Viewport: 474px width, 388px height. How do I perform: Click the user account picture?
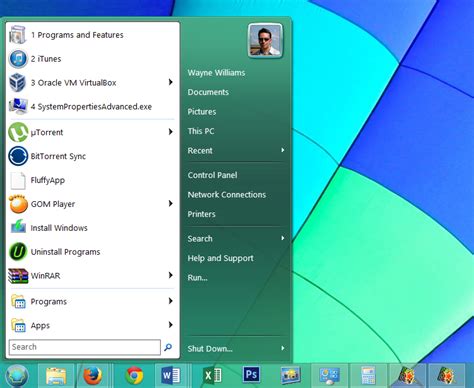(265, 41)
